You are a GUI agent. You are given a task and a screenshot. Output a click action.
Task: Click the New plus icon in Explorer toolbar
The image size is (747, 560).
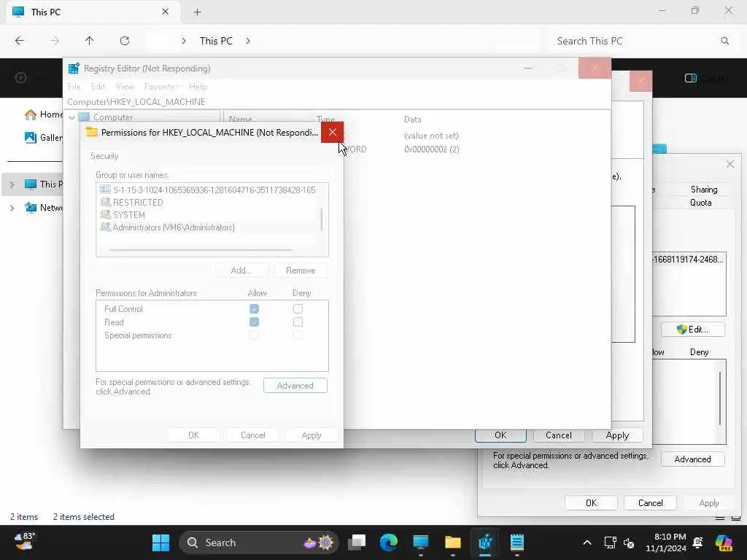pyautogui.click(x=20, y=77)
